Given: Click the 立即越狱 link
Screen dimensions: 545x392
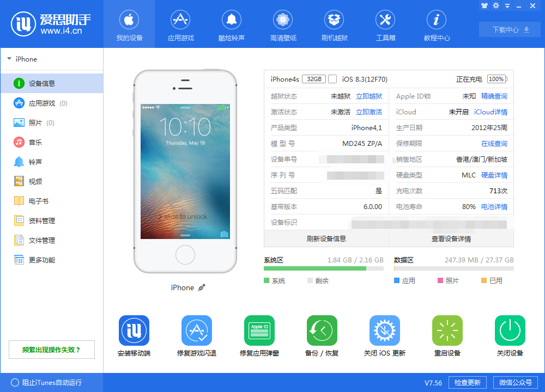Looking at the screenshot, I should click(x=369, y=96).
